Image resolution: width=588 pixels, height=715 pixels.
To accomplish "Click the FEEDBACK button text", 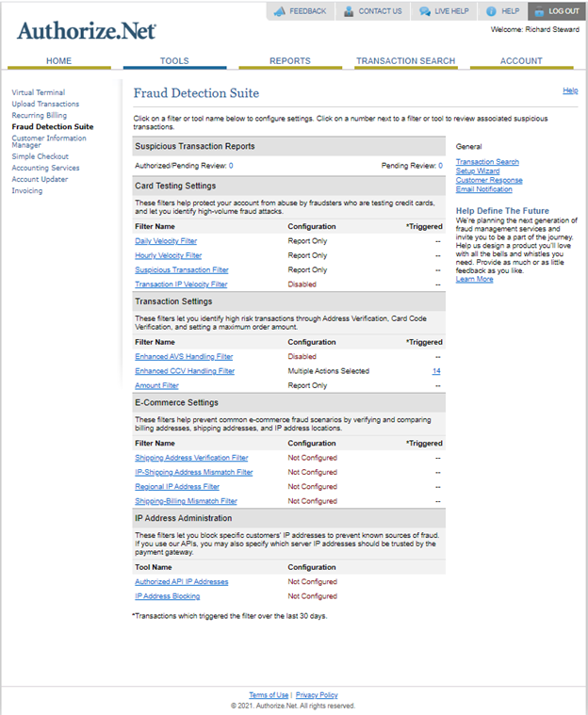I will click(308, 11).
